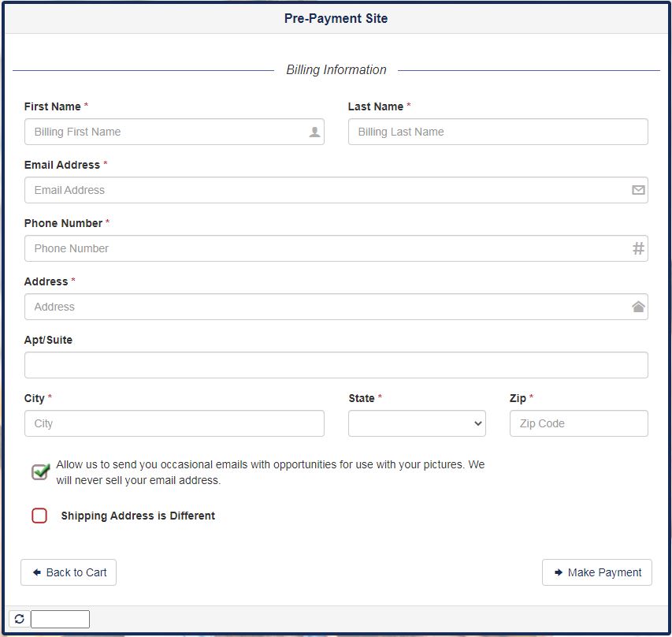Click the person icon in First Name field
672x637 pixels.
click(314, 132)
